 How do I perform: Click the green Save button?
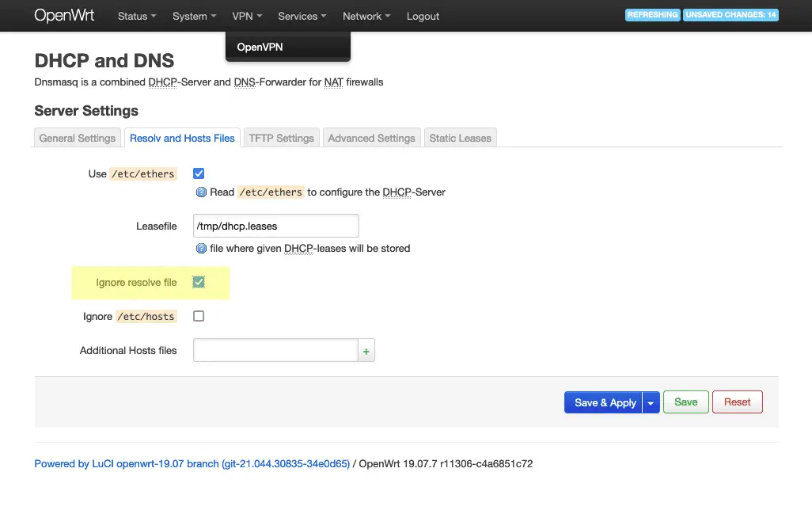tap(685, 402)
